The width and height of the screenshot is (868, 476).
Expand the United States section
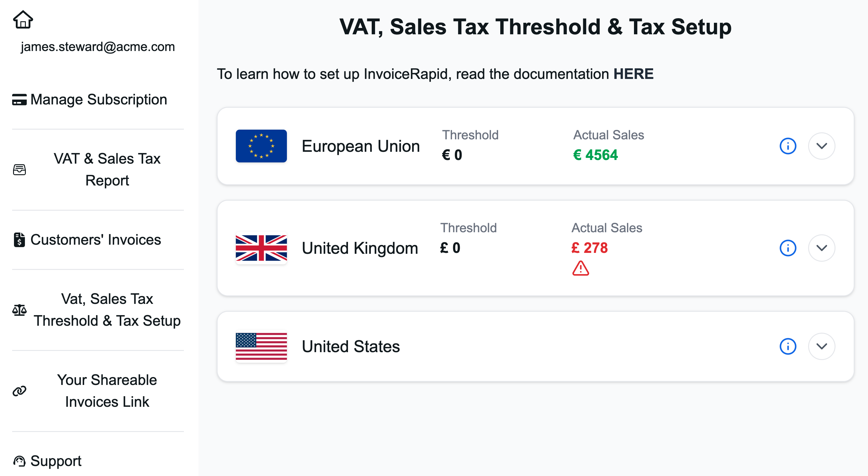click(821, 346)
